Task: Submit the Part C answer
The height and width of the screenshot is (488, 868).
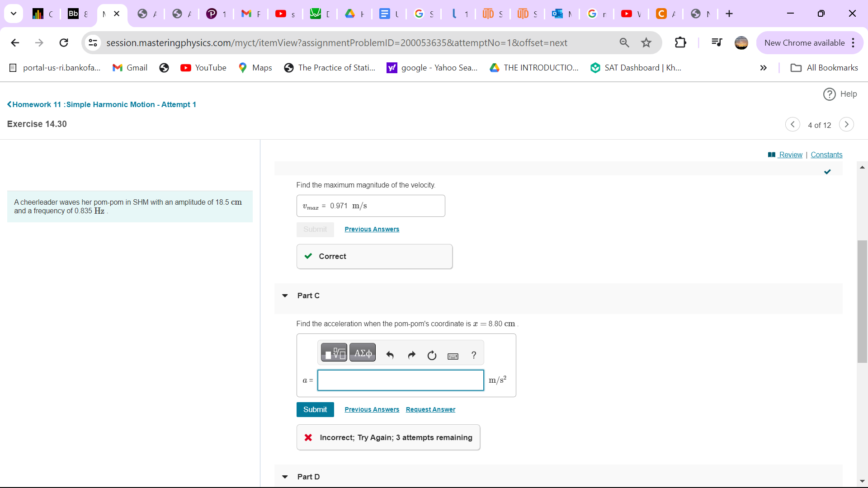Action: click(315, 409)
